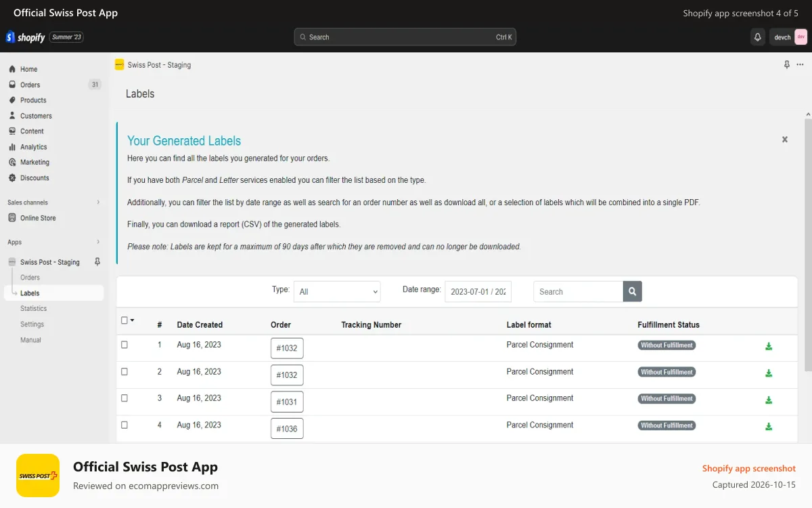The image size is (812, 508).
Task: Open Customers in sidebar
Action: coord(36,116)
